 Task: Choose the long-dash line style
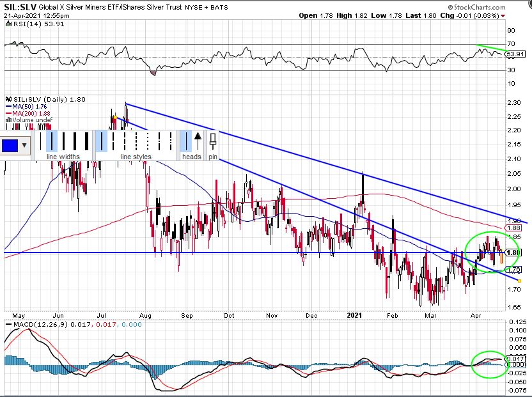click(113, 141)
